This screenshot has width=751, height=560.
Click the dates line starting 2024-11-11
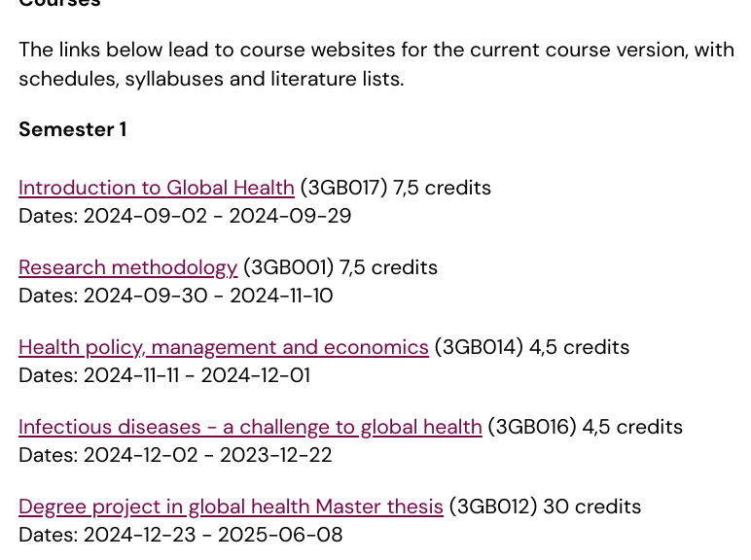coord(163,375)
